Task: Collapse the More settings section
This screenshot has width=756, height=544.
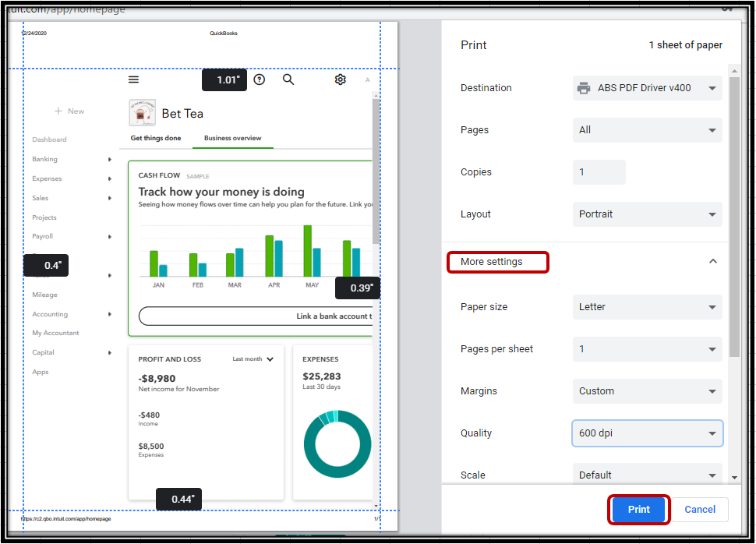Action: [x=491, y=262]
